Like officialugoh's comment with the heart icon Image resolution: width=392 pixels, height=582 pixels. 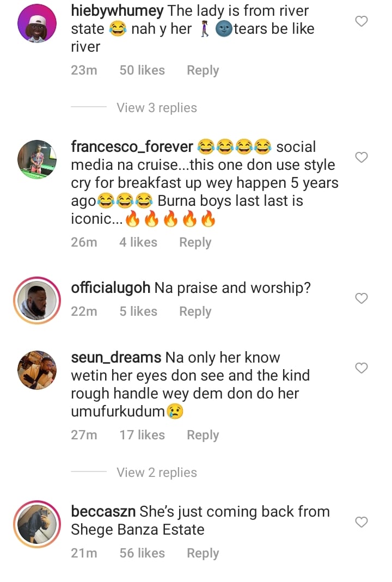click(362, 298)
